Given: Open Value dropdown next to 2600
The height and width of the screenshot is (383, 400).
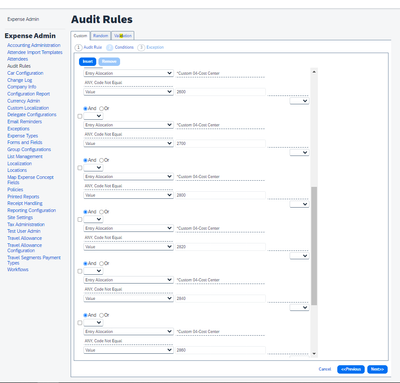Looking at the screenshot, I should 128,92.
